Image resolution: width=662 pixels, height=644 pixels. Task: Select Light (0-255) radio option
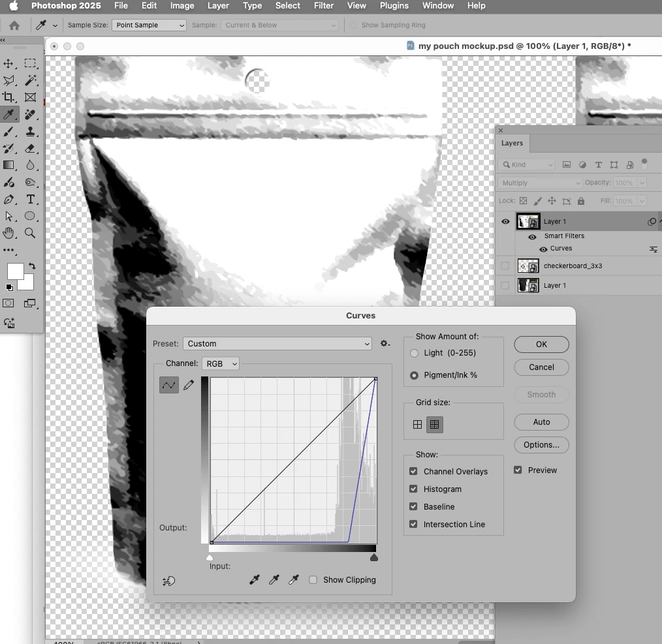click(414, 353)
